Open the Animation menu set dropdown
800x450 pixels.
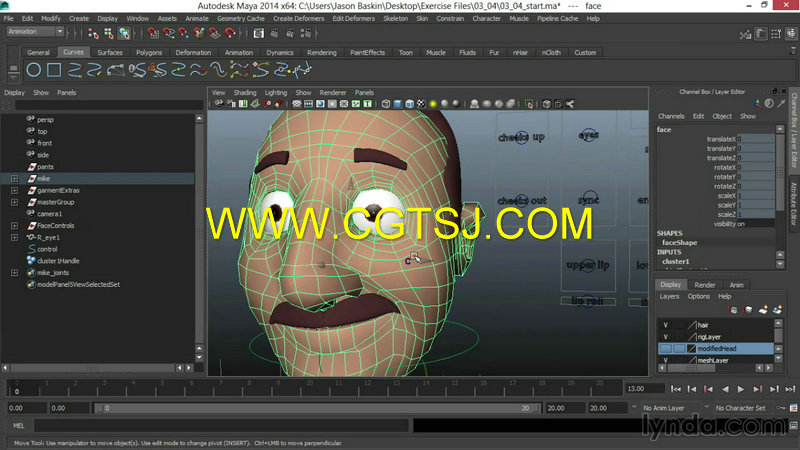[x=35, y=32]
